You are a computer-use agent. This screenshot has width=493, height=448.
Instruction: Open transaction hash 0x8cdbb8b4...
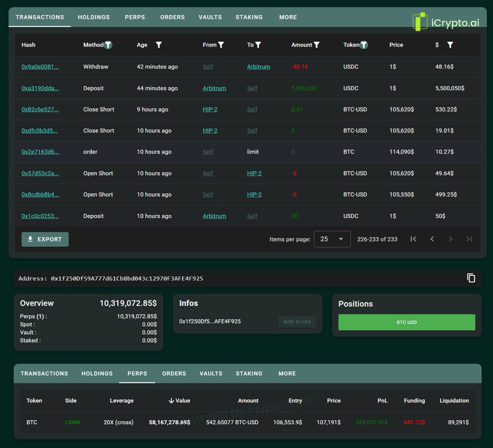tap(40, 195)
